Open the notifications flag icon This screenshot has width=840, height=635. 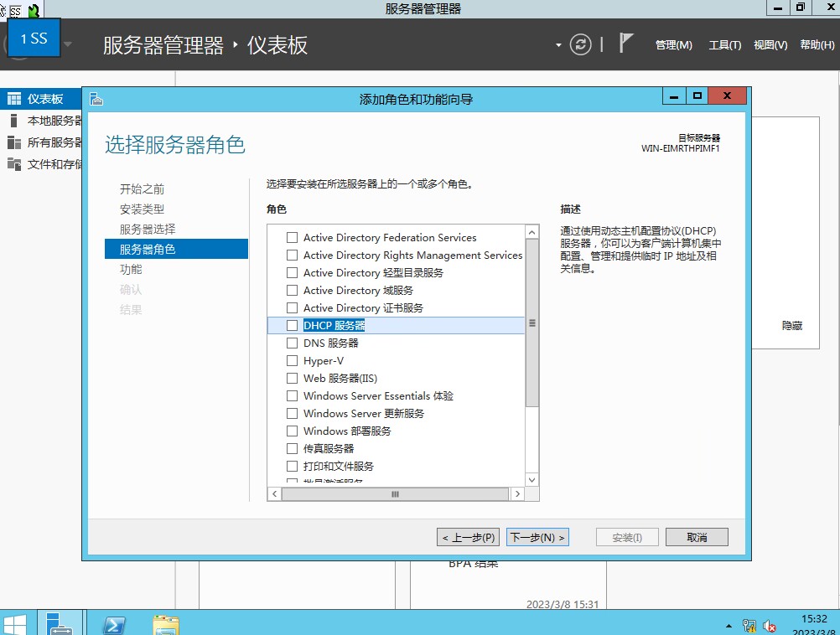625,44
